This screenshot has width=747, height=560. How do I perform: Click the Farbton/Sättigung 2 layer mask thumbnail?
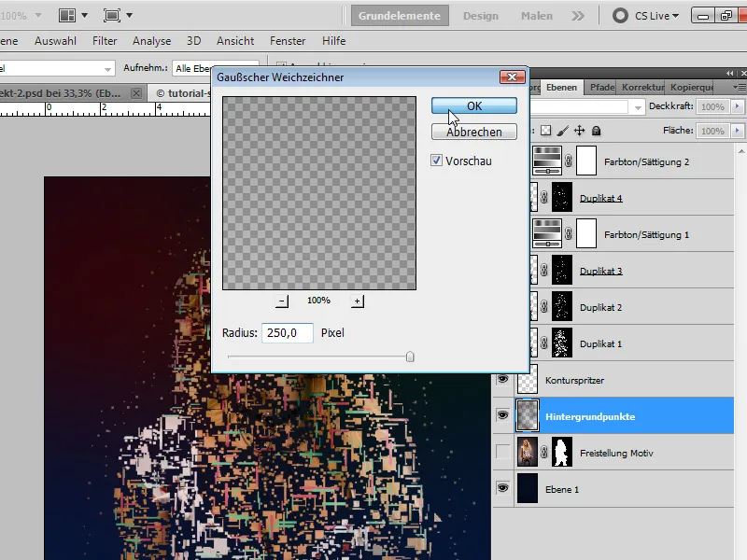586,161
